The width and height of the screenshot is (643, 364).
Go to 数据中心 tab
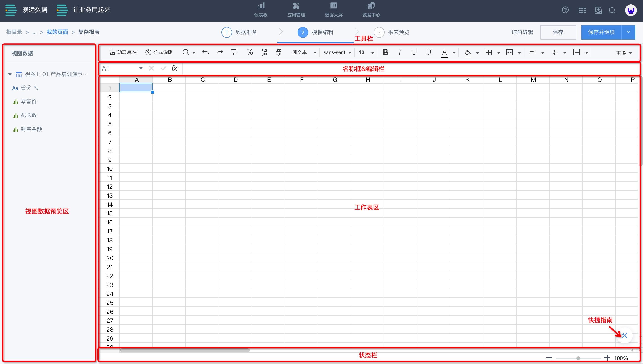[x=371, y=10]
